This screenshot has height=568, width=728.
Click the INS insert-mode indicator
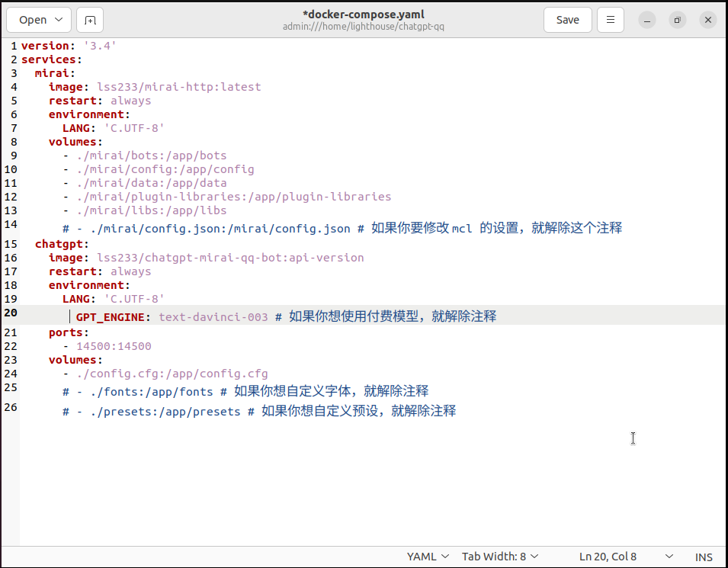704,557
